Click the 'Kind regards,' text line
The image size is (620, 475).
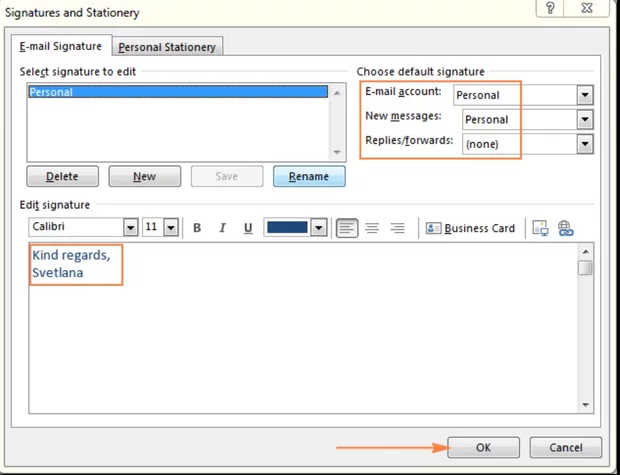[x=71, y=255]
